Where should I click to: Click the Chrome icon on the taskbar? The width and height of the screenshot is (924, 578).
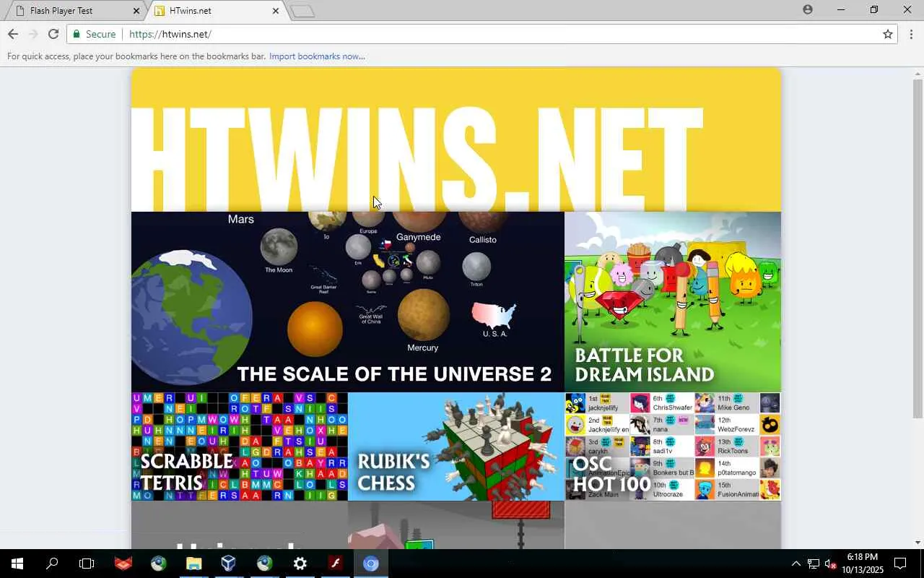[x=371, y=564]
